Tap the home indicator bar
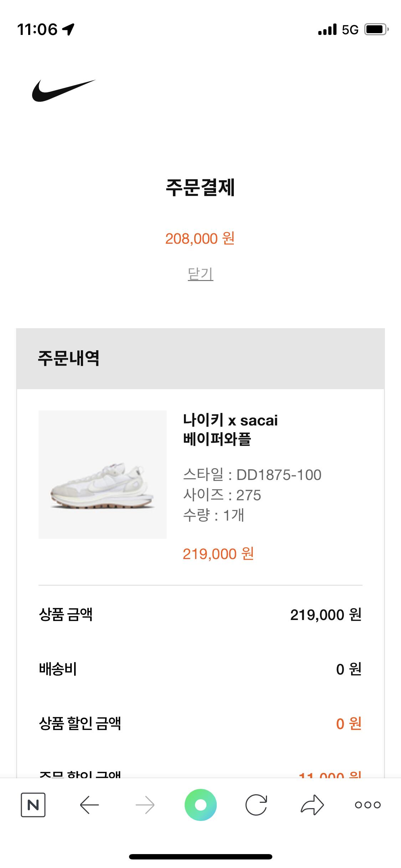 tap(201, 857)
